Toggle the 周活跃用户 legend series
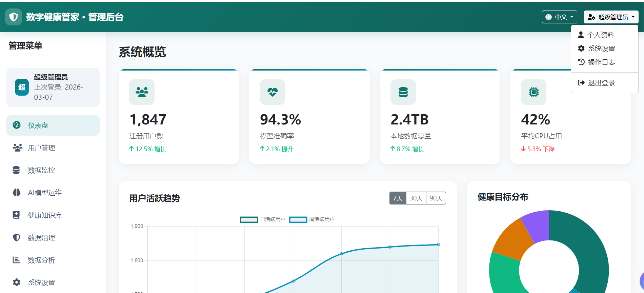 (x=312, y=219)
